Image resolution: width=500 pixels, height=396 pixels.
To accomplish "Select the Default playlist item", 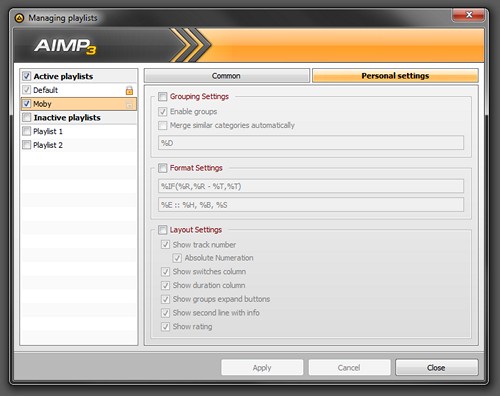I will [79, 90].
